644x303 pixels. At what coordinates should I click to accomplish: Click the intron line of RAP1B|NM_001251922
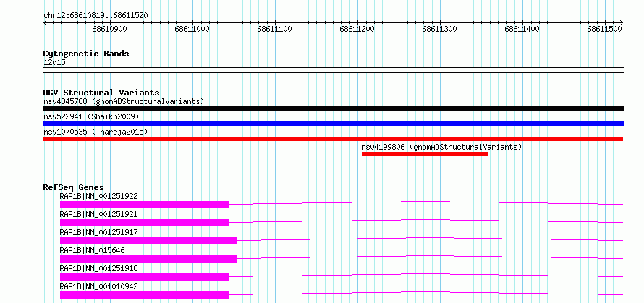(x=425, y=201)
